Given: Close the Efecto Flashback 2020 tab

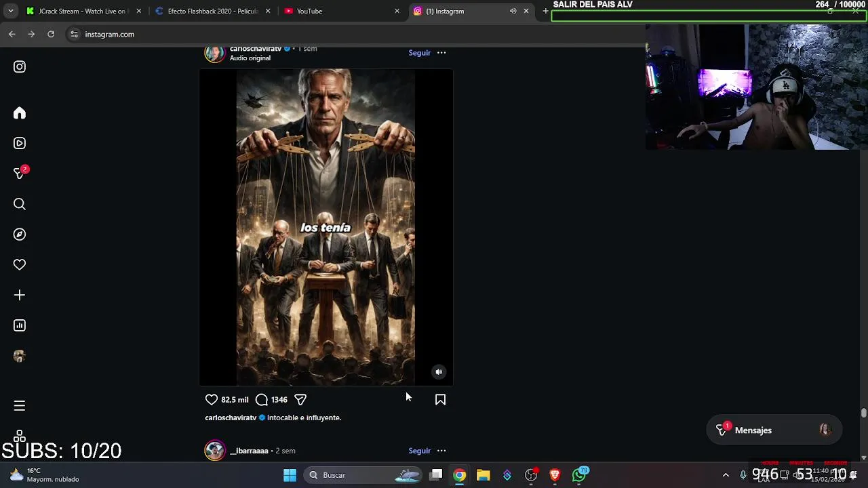Looking at the screenshot, I should [268, 11].
